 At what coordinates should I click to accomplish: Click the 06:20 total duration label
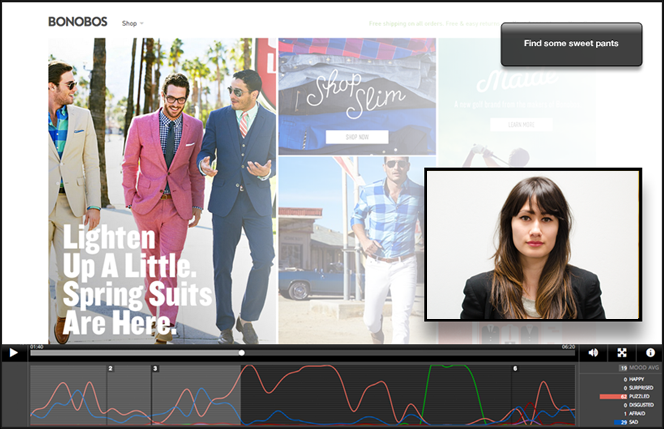(x=568, y=346)
